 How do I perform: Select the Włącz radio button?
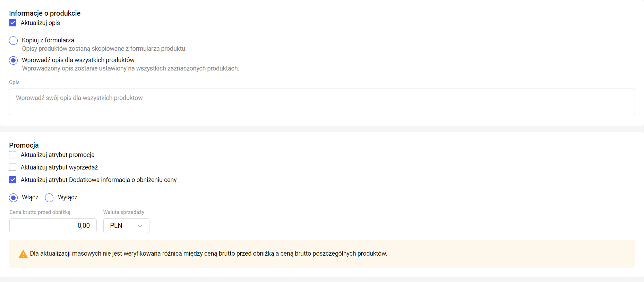[x=14, y=198]
